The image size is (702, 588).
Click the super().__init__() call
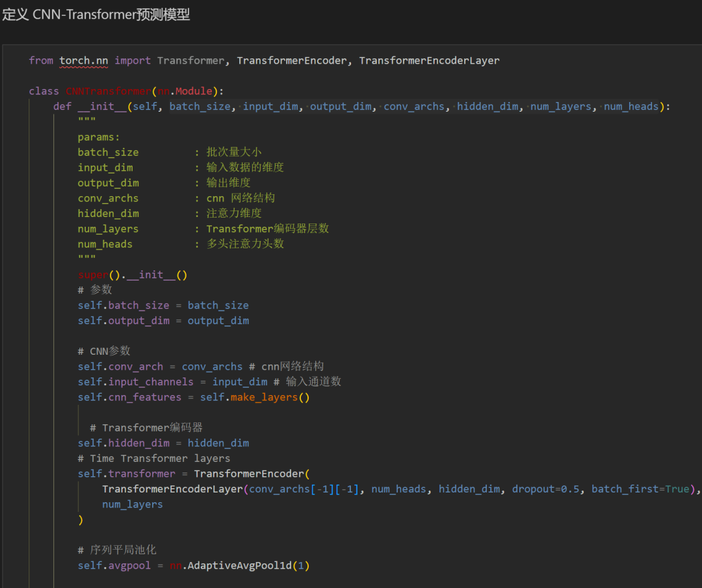pyautogui.click(x=133, y=275)
